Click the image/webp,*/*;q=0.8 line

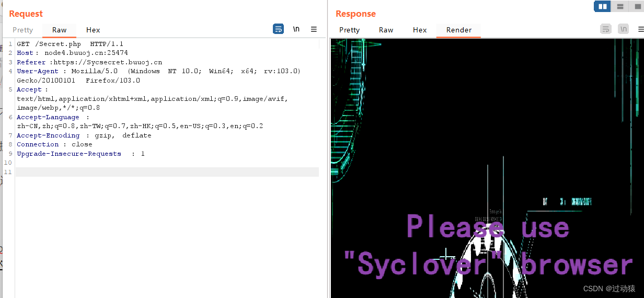tap(58, 108)
